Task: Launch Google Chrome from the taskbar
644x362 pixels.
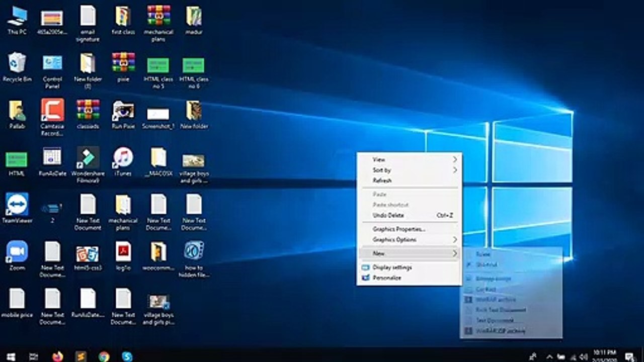Action: point(104,356)
